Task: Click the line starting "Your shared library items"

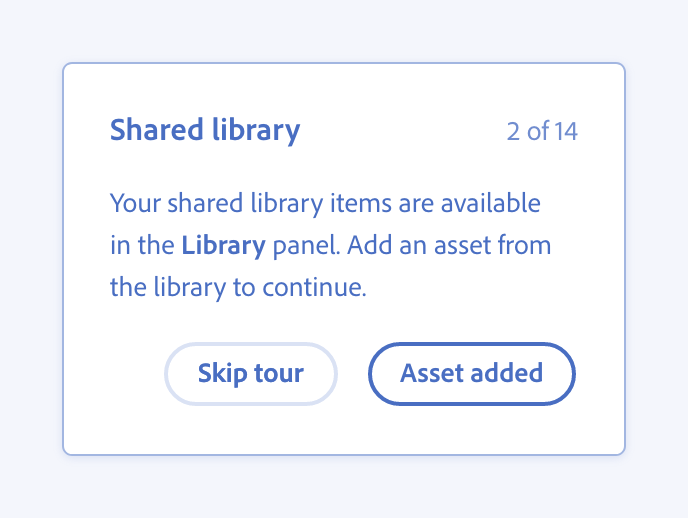Action: [325, 205]
